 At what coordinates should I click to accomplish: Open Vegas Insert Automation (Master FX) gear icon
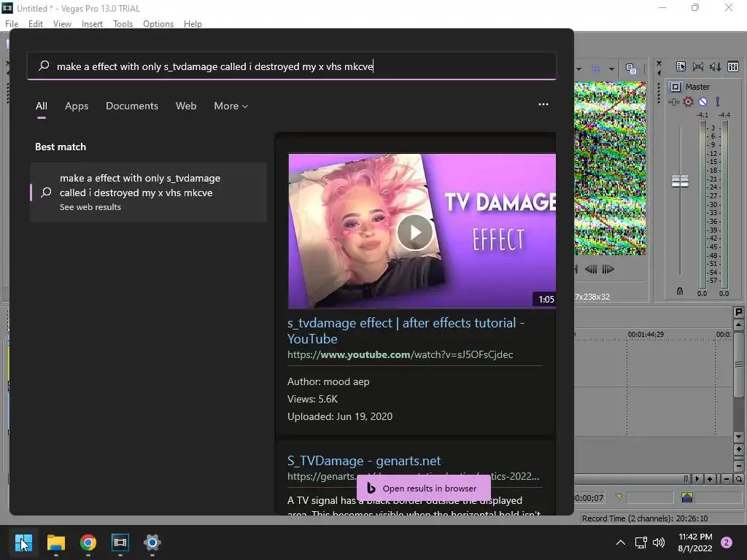tap(688, 101)
